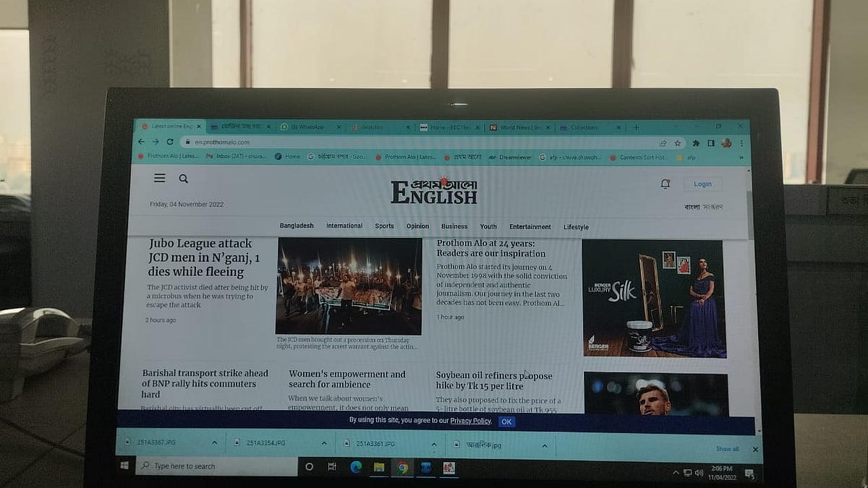Open the hamburger menu on Prothom Alo

click(160, 178)
